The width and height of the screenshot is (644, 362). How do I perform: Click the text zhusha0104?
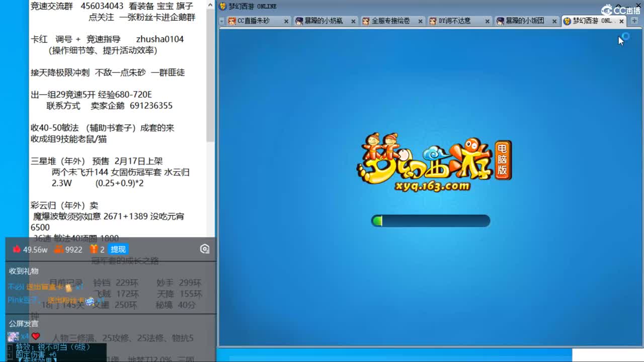click(x=160, y=39)
